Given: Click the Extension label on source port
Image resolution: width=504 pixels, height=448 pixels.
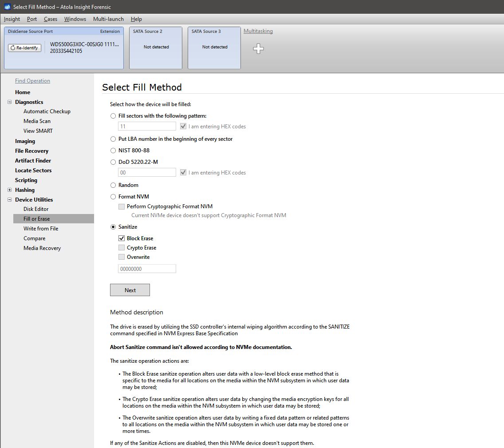Looking at the screenshot, I should 110,31.
